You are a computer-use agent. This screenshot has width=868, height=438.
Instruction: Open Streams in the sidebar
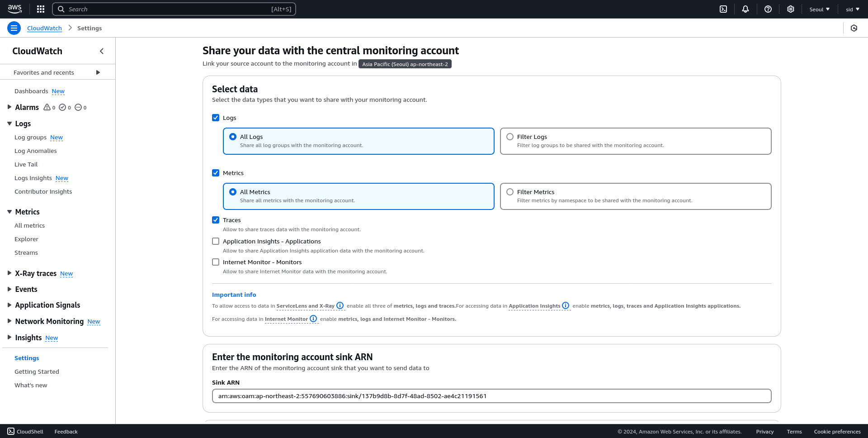[26, 252]
